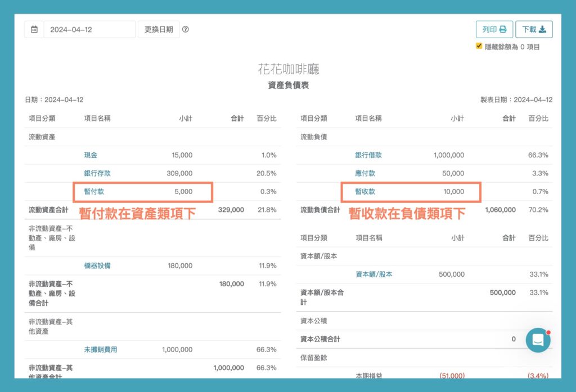This screenshot has width=576, height=392.
Task: Open the 銀行存款 account link
Action: coord(97,173)
